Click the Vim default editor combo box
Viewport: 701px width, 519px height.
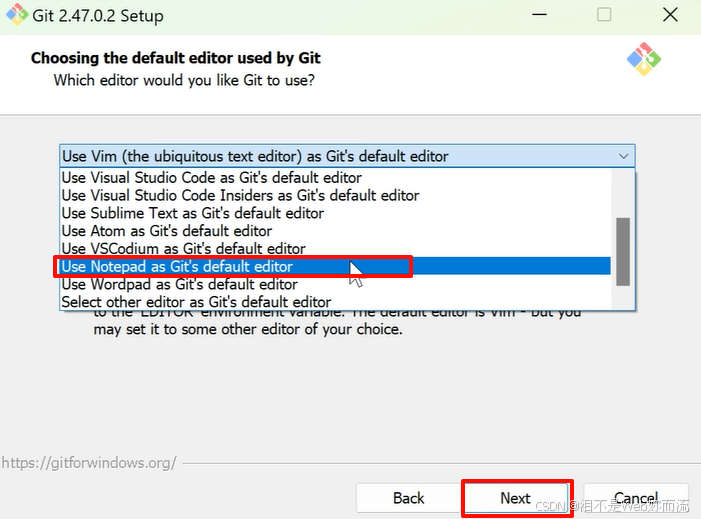347,156
